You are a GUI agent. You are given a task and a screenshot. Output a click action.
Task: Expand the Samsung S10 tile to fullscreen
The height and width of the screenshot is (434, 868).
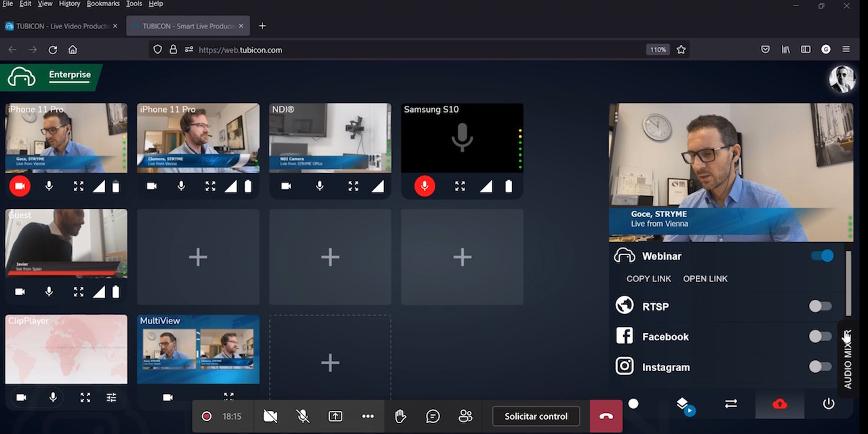tap(460, 186)
